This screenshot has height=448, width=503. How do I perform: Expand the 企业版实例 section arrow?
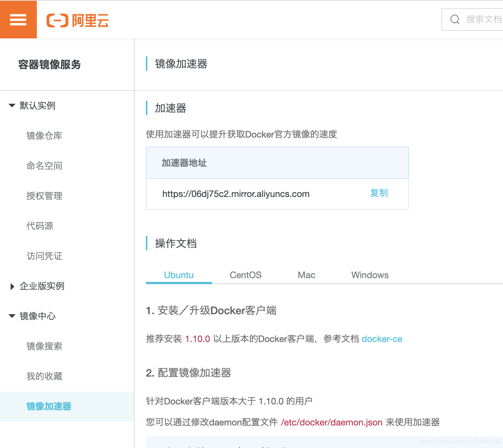coord(12,286)
